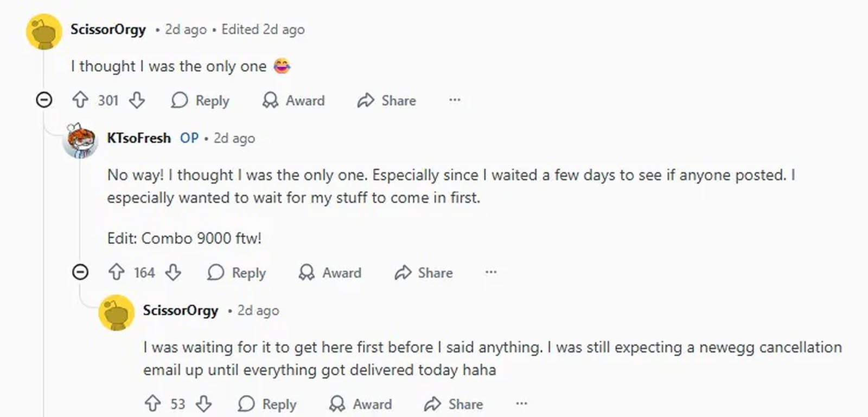
Task: Downvote KTsoFresh's 164-vote comment
Action: (173, 272)
